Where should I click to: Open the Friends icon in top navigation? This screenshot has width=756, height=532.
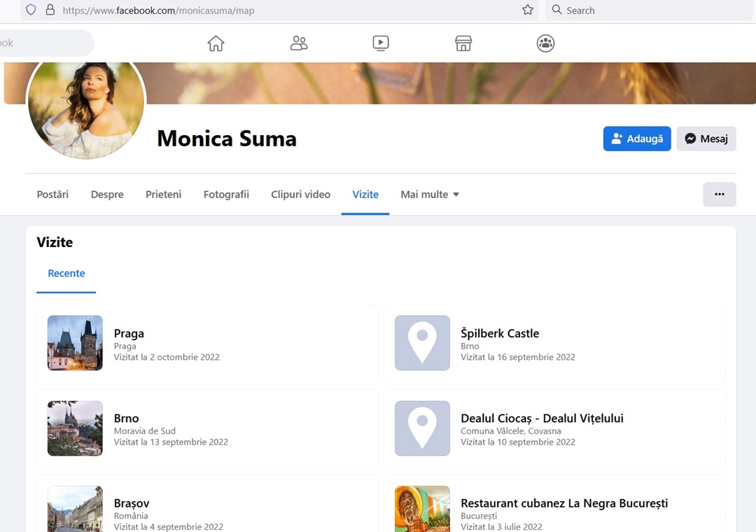click(x=299, y=43)
